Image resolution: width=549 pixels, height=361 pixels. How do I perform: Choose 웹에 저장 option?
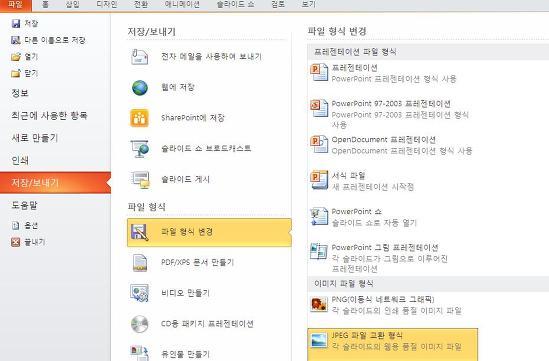[x=209, y=88]
